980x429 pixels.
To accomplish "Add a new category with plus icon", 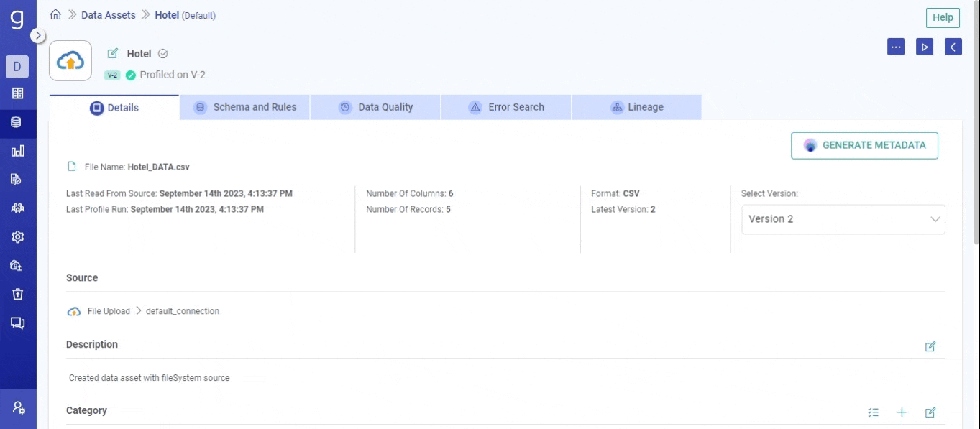I will click(x=902, y=412).
